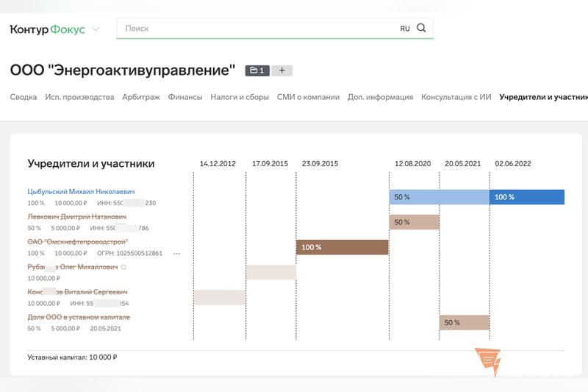Click the small search icon beside Олег Михайлович
Image resolution: width=588 pixels, height=392 pixels.
(124, 267)
